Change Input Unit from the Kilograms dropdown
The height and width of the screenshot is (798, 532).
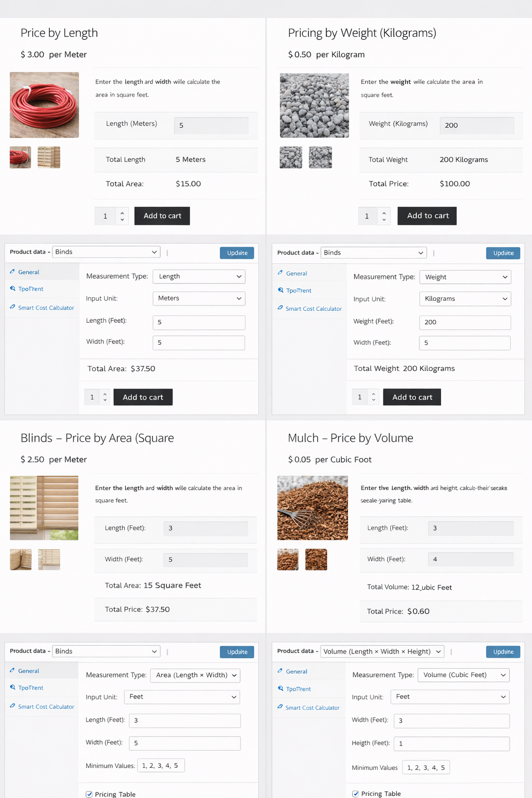coord(464,299)
